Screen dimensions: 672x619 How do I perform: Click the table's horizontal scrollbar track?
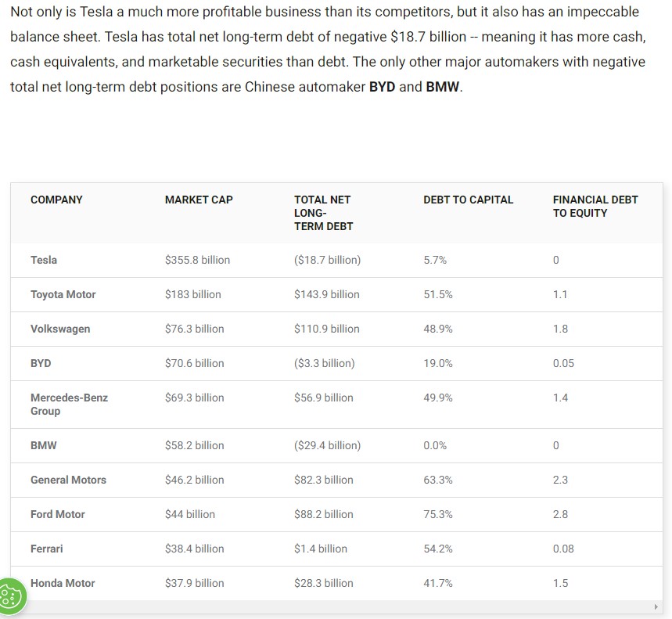coord(336,607)
